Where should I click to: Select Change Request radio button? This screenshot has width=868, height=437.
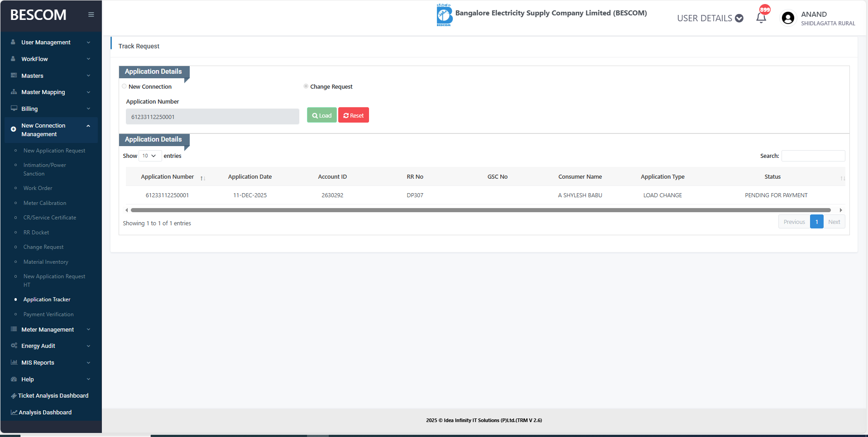[306, 86]
